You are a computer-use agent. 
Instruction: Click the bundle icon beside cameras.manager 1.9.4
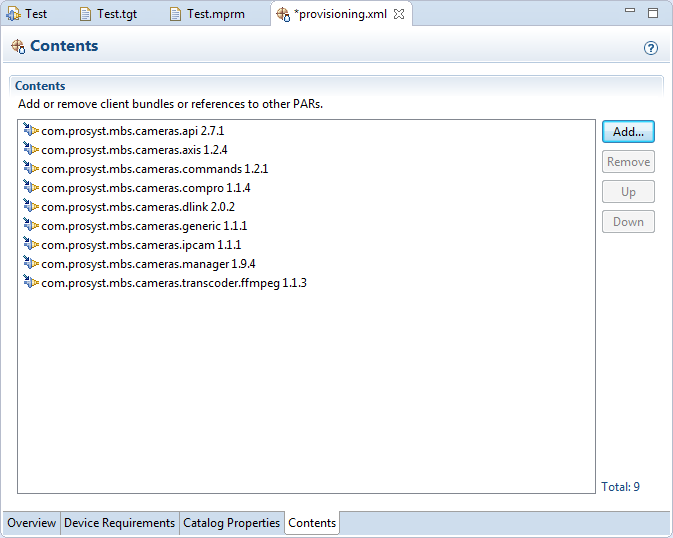click(x=30, y=264)
